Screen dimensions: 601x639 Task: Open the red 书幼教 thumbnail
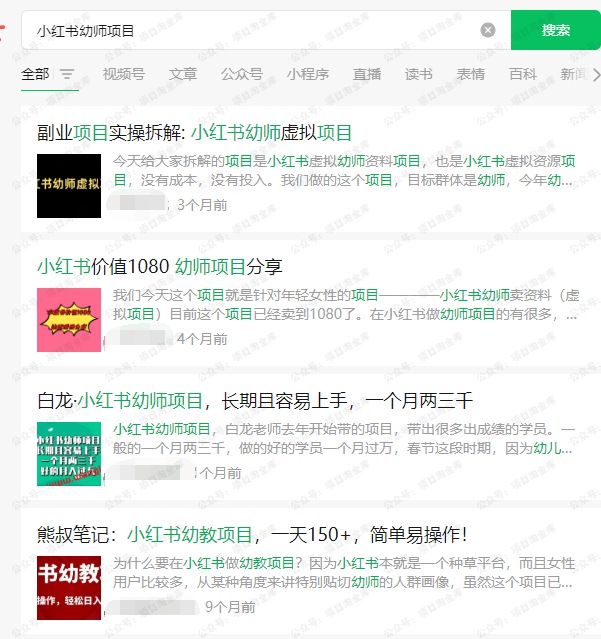69,588
